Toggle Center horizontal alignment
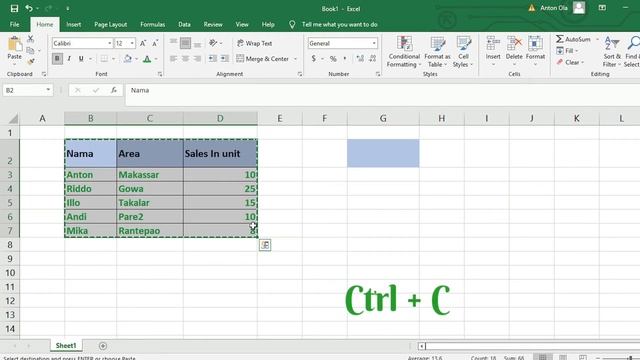The height and width of the screenshot is (360, 640). pos(185,59)
